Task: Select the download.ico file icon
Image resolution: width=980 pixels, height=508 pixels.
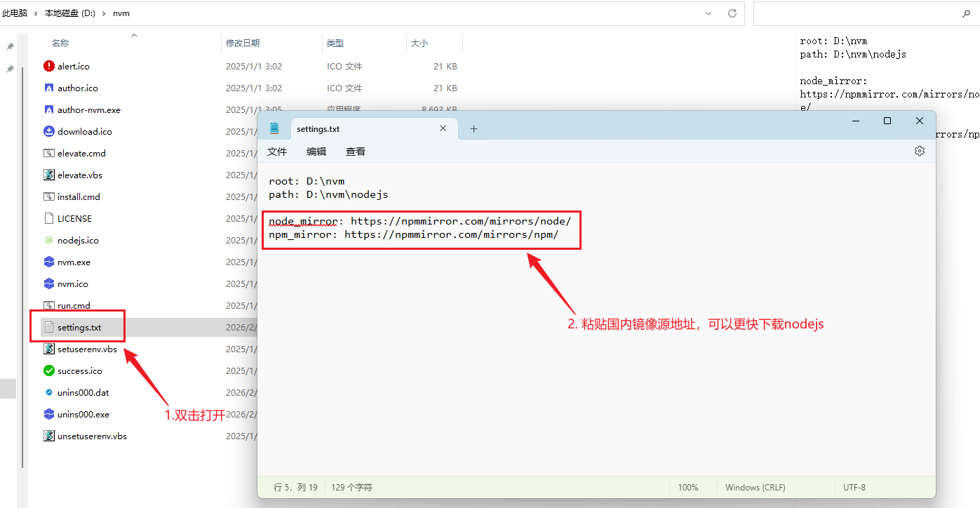Action: click(x=48, y=131)
